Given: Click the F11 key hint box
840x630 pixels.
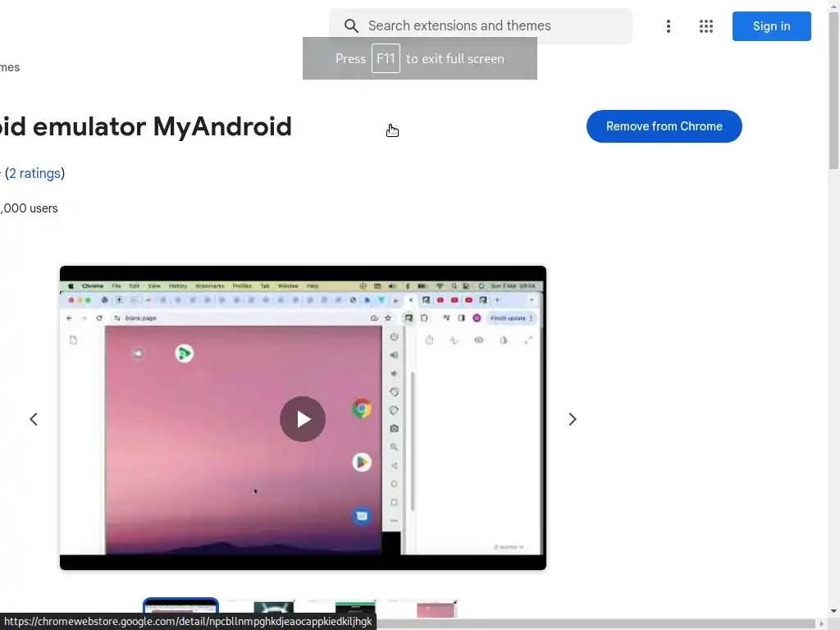Looking at the screenshot, I should tap(386, 58).
